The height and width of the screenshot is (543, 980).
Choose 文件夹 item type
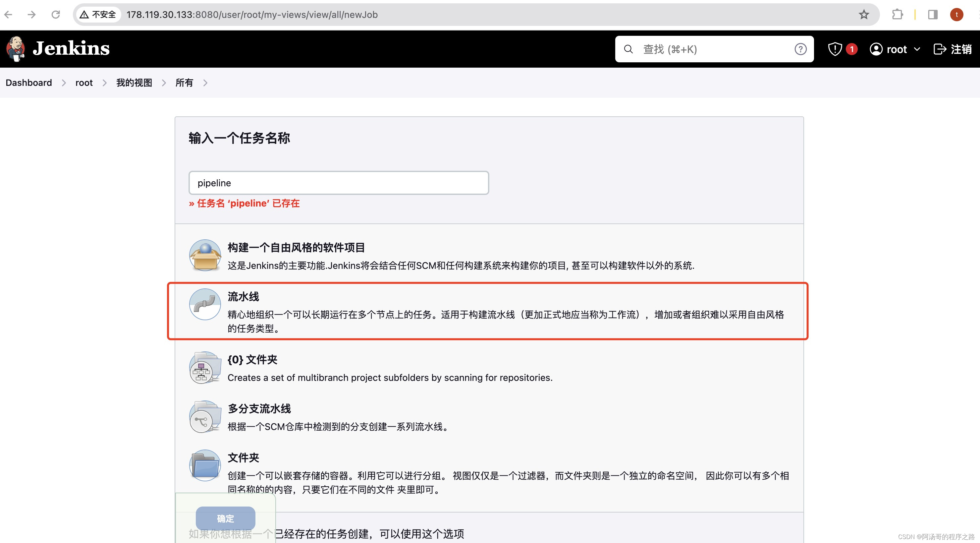coord(489,472)
